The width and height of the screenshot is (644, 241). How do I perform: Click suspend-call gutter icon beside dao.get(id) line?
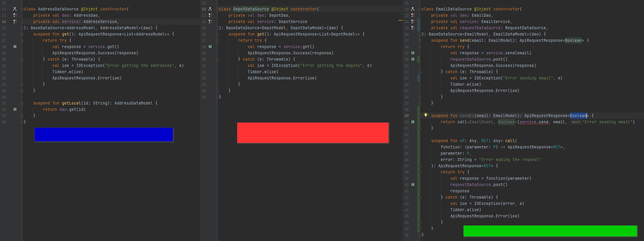(x=15, y=109)
